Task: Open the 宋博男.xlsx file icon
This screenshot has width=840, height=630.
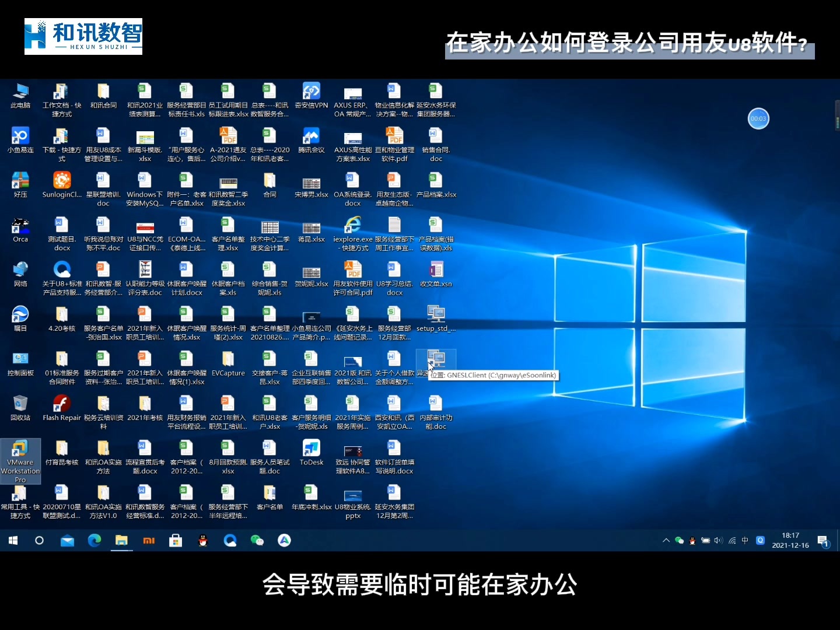Action: click(311, 185)
